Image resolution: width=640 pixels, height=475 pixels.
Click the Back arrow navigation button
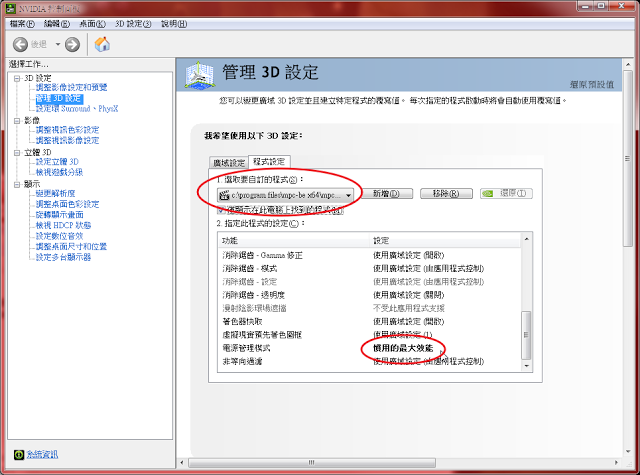(20, 44)
